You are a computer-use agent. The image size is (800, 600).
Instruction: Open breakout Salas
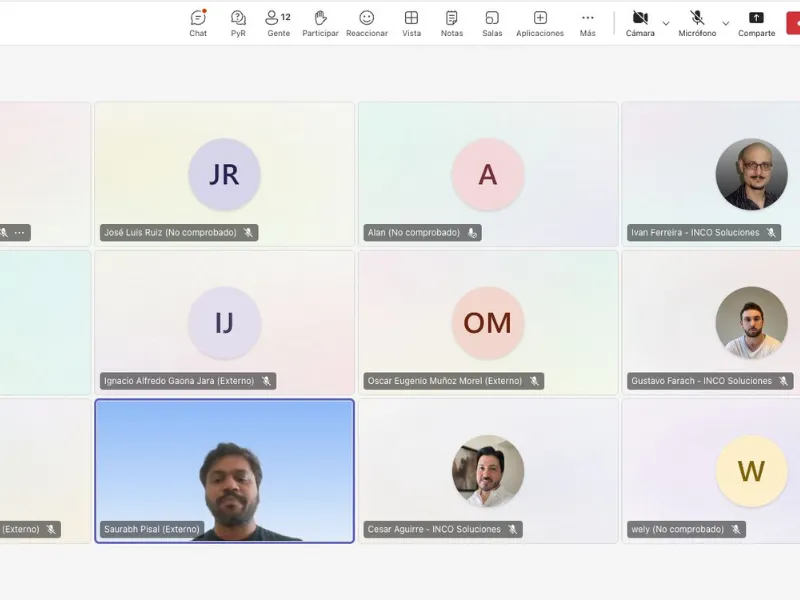pos(492,23)
